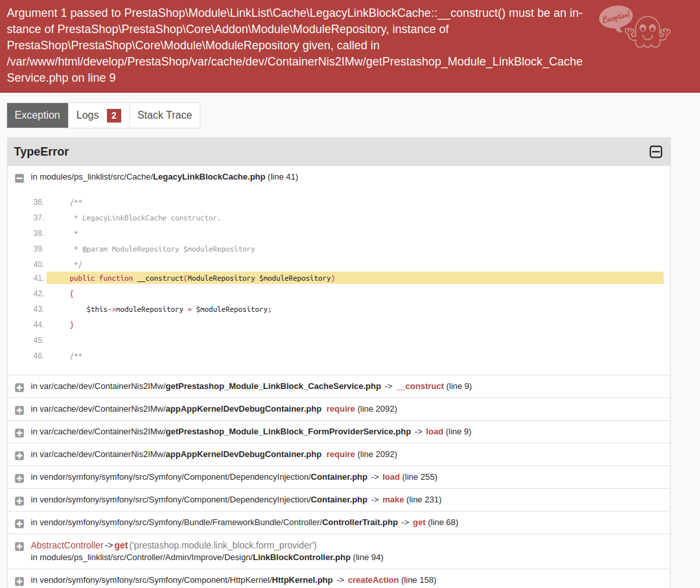
Task: Switch to the Stack Trace tab
Action: point(165,115)
